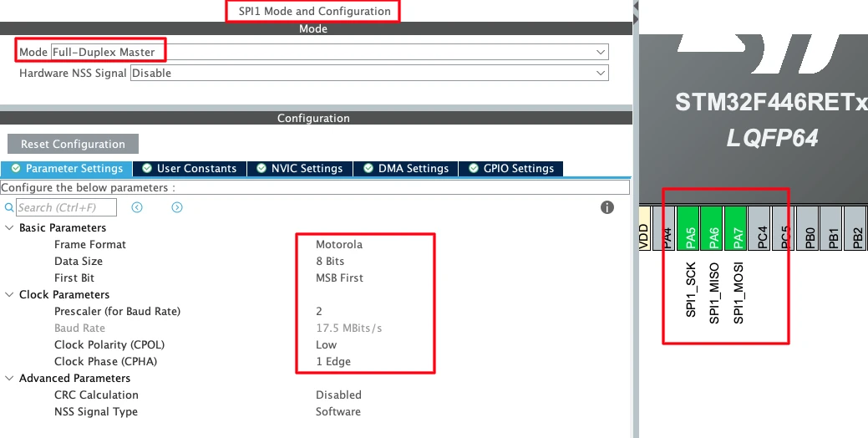Open the GPIO Settings tab
The width and height of the screenshot is (868, 438).
coord(511,168)
